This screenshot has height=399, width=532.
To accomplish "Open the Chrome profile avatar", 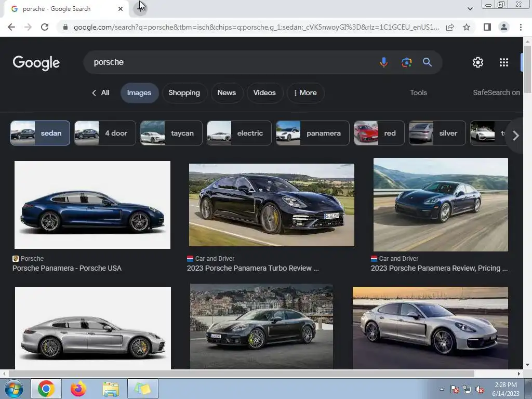I will pos(504,27).
